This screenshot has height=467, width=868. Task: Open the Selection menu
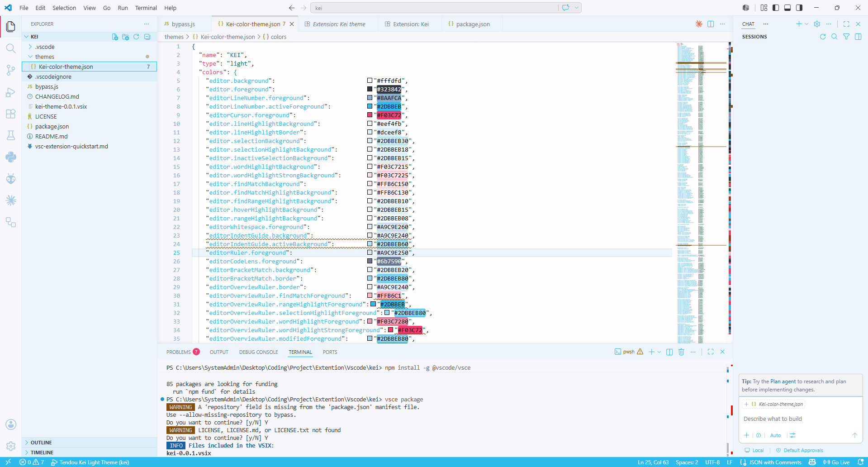64,8
